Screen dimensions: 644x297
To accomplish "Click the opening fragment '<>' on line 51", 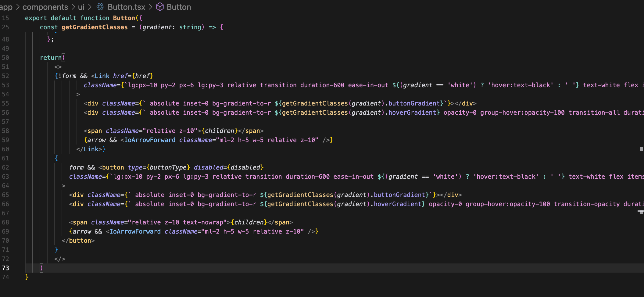I will click(58, 67).
